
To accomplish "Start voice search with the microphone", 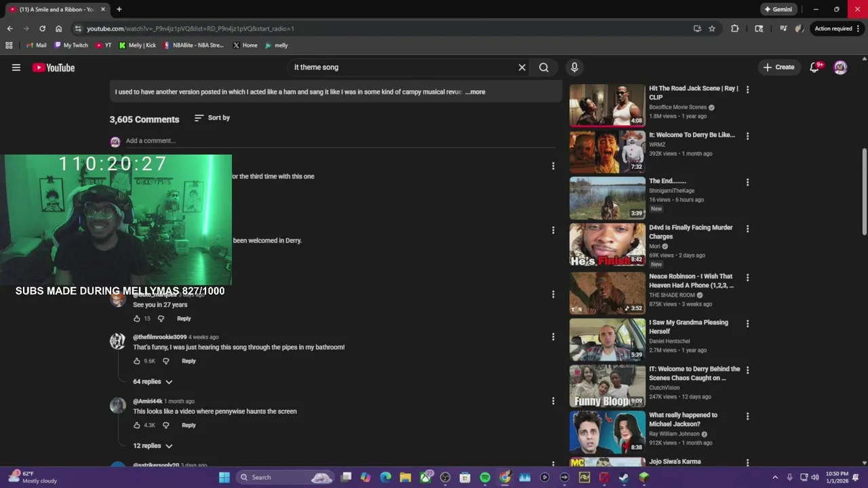I will pyautogui.click(x=574, y=67).
